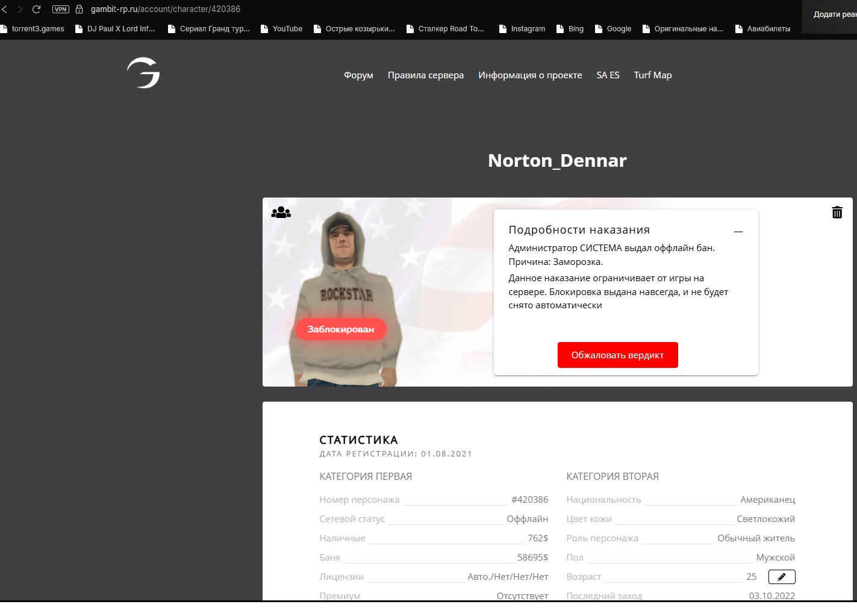
Task: Click the VPN badge in address bar
Action: [x=61, y=9]
